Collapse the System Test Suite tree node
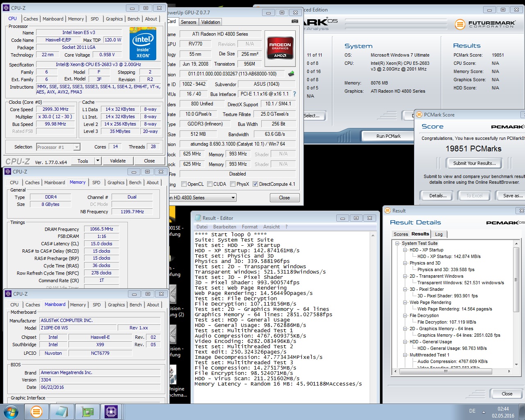 click(397, 243)
